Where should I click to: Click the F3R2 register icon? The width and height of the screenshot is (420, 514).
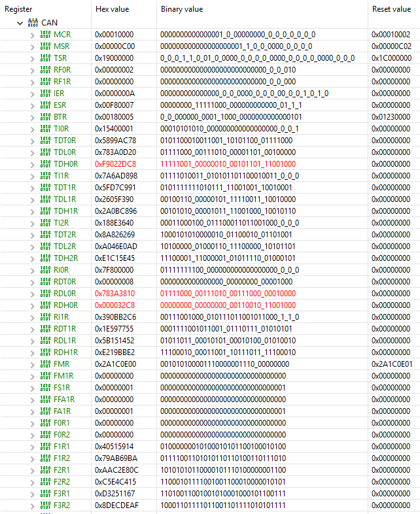(45, 505)
